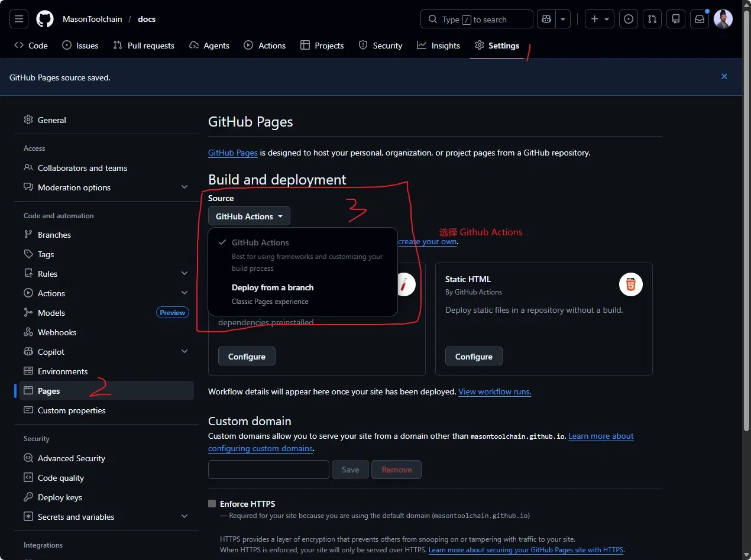This screenshot has width=751, height=560.
Task: Click the GitHub Pages documentation link
Action: point(233,153)
